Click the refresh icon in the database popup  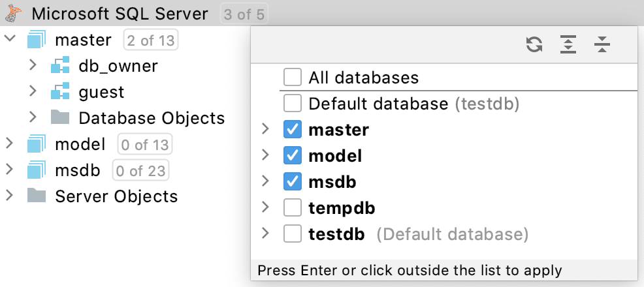coord(534,44)
